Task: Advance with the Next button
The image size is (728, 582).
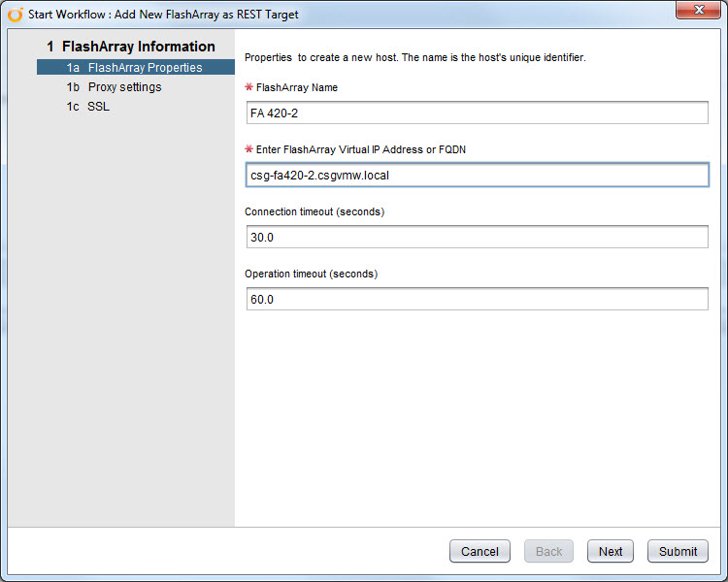Action: tap(611, 551)
